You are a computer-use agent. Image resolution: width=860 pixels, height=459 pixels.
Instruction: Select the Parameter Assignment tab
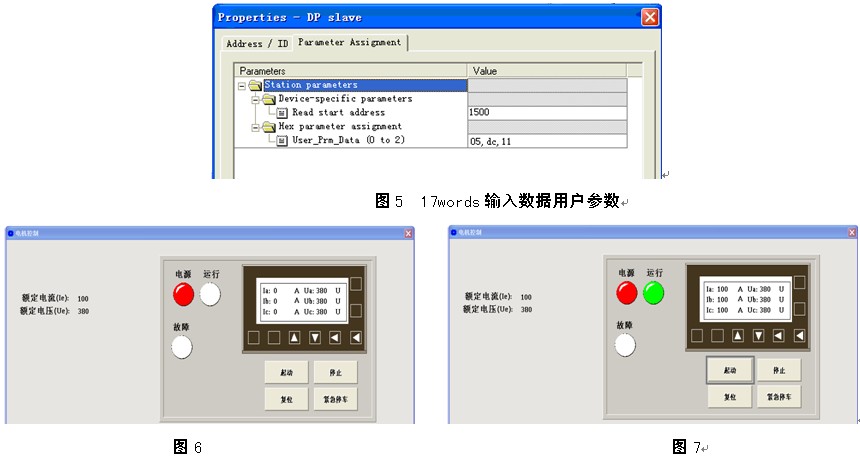pos(349,43)
